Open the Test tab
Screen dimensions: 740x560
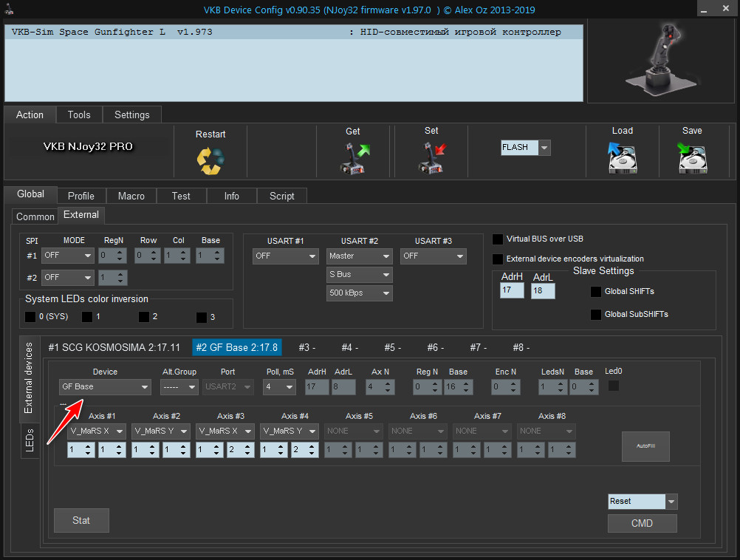click(x=181, y=196)
